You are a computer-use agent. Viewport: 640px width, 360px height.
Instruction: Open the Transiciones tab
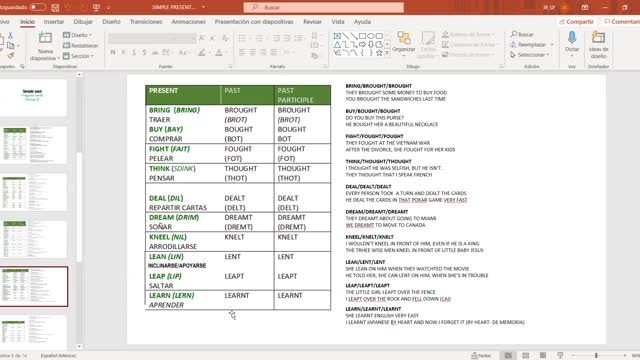(x=146, y=22)
